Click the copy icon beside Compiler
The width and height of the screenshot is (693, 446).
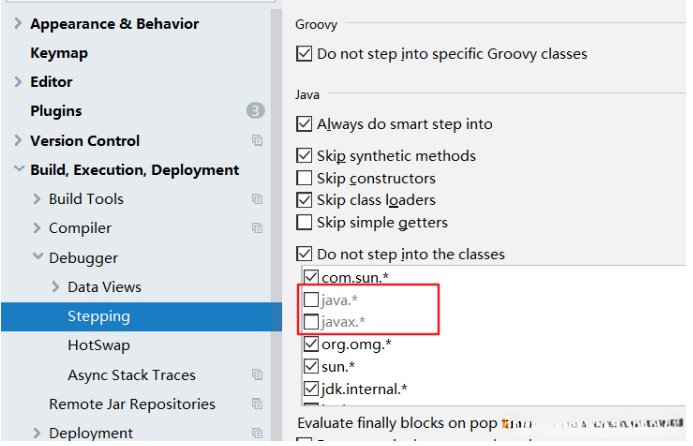tap(257, 228)
